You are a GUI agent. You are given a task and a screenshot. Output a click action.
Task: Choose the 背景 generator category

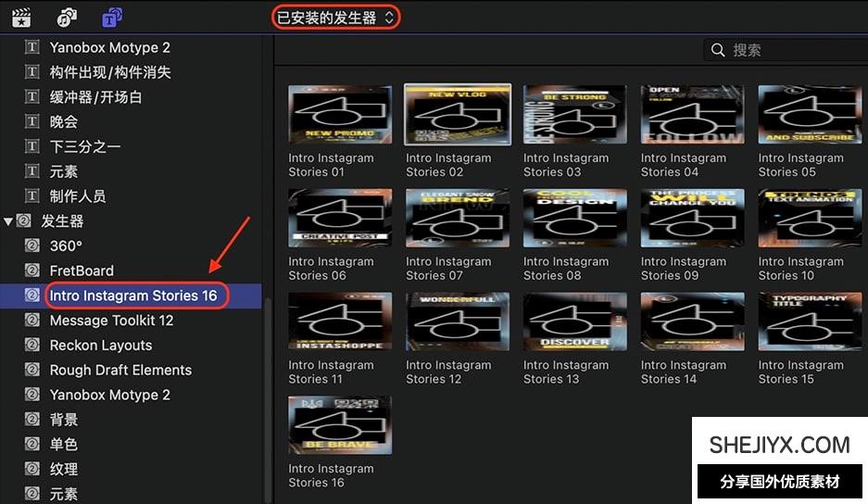pyautogui.click(x=64, y=420)
